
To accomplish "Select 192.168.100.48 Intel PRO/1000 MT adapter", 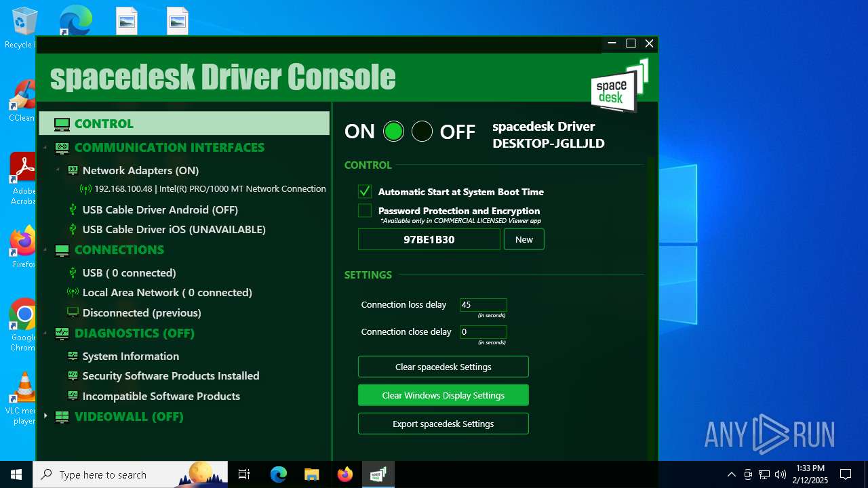I will pyautogui.click(x=210, y=189).
